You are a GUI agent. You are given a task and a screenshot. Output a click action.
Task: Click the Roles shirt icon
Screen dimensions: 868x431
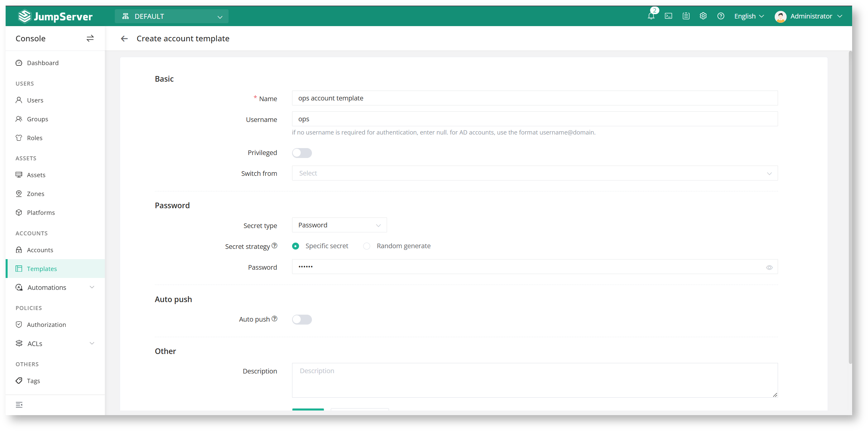[19, 138]
